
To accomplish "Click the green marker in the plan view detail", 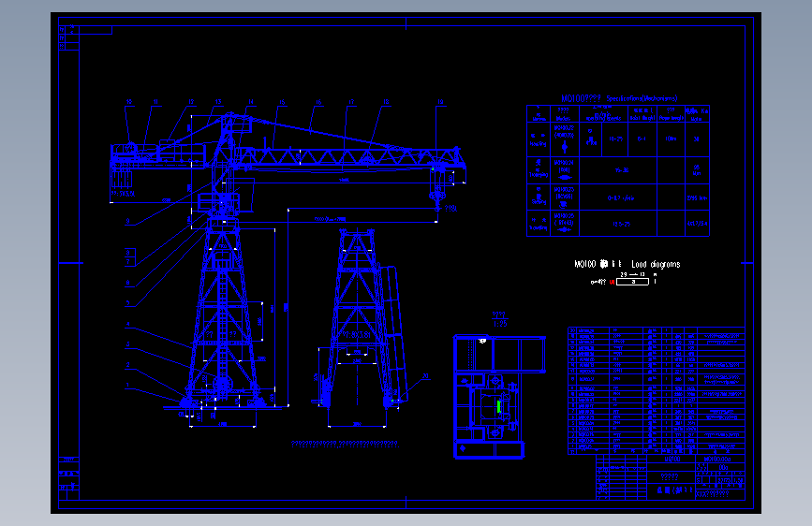I will 498,406.
